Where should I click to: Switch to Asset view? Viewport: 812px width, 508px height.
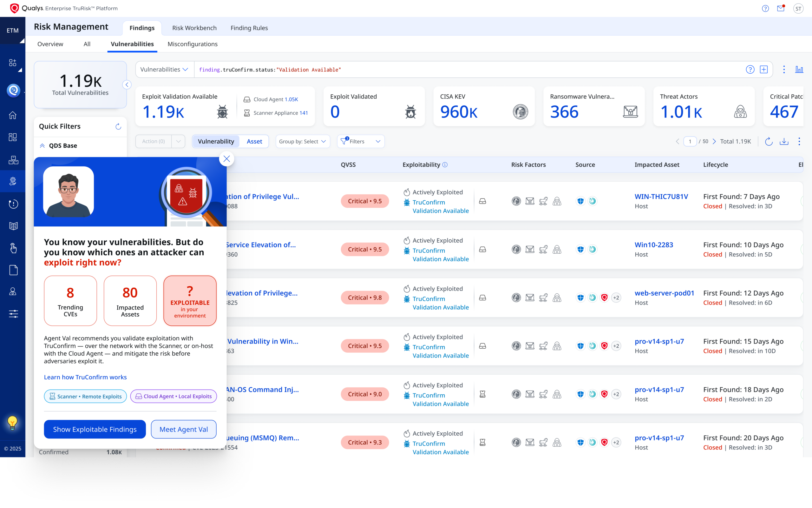point(254,142)
